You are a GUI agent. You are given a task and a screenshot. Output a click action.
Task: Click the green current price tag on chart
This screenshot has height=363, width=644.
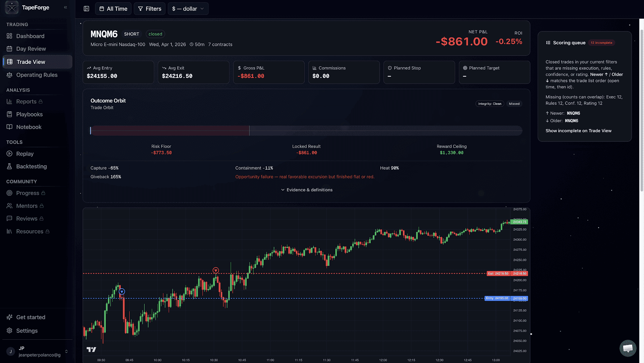click(520, 222)
